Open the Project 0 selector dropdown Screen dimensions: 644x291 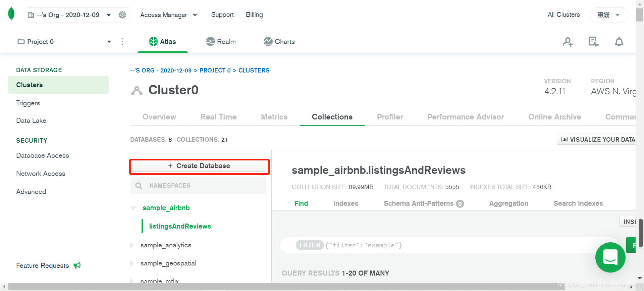[64, 42]
